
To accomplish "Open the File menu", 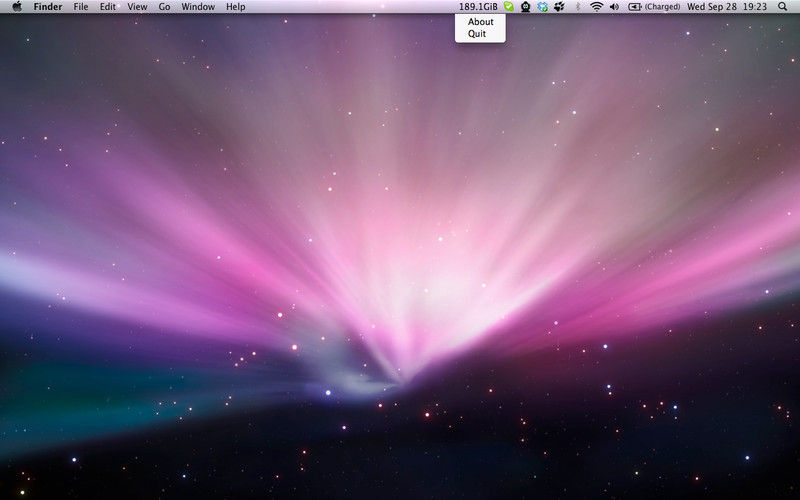I will (x=81, y=7).
